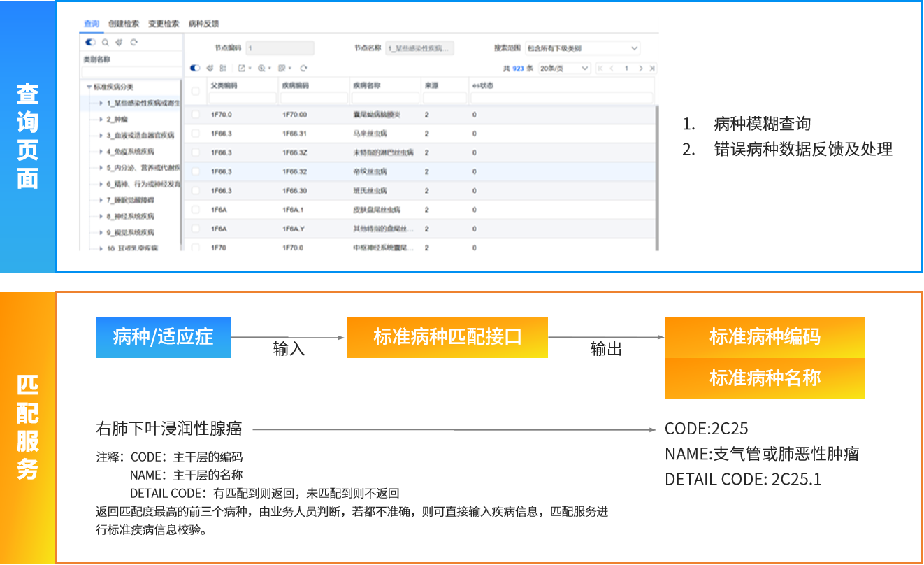Viewport: 924px width, 565px height.
Task: Open the 病种反馈 tab
Action: (203, 23)
